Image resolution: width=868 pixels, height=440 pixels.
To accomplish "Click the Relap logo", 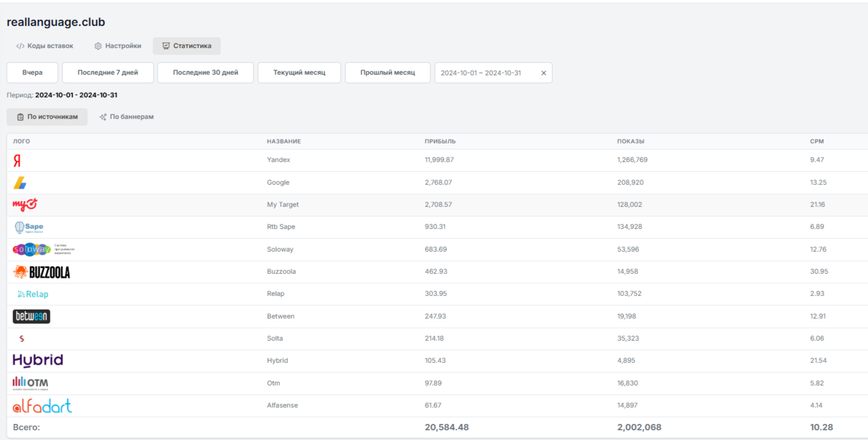I will tap(33, 294).
